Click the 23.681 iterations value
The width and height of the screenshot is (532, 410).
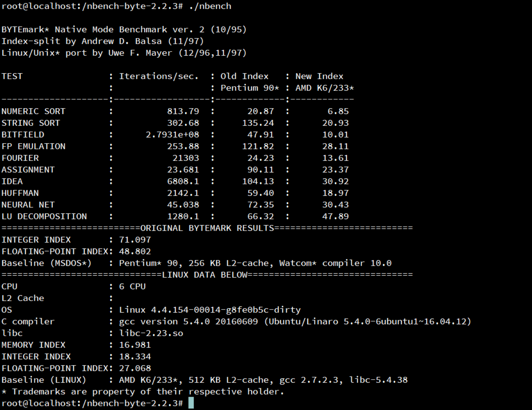[x=183, y=170]
